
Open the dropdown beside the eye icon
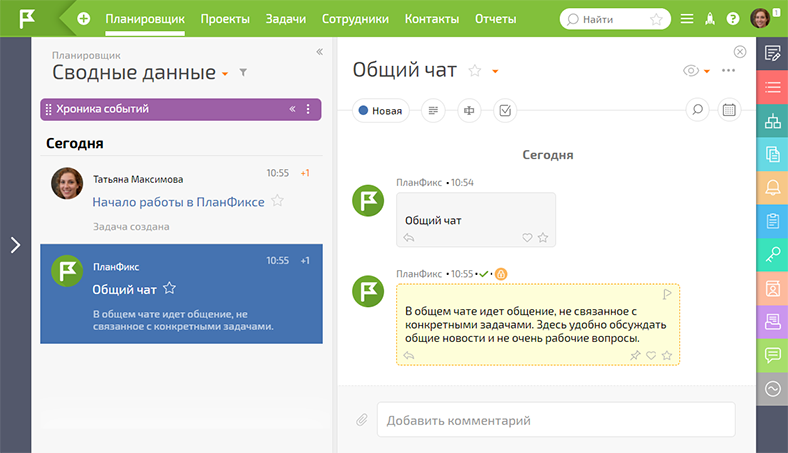coord(707,71)
